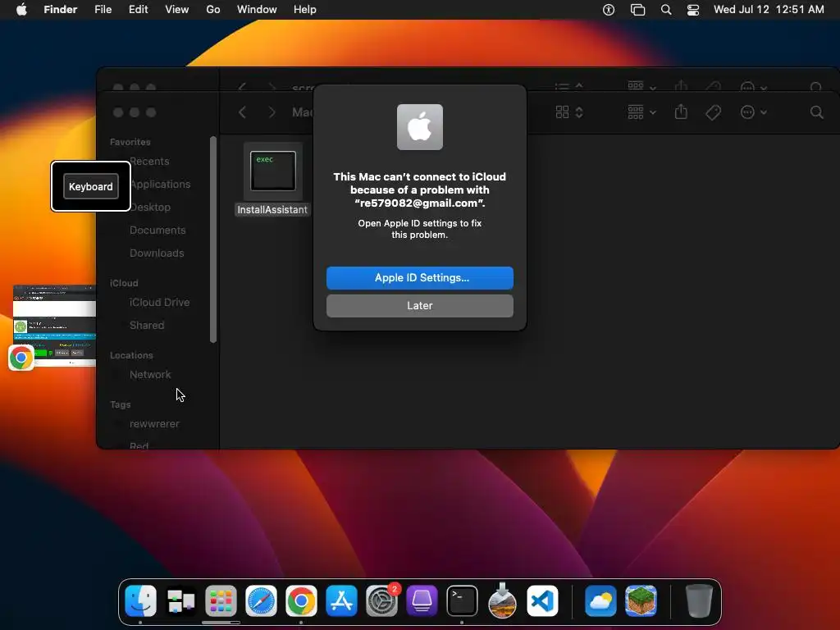Open Finder from the Dock
Image resolution: width=840 pixels, height=630 pixels.
(x=140, y=601)
